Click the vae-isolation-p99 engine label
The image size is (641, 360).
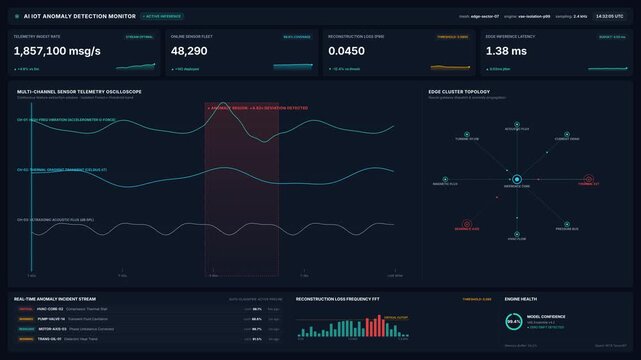(x=534, y=16)
